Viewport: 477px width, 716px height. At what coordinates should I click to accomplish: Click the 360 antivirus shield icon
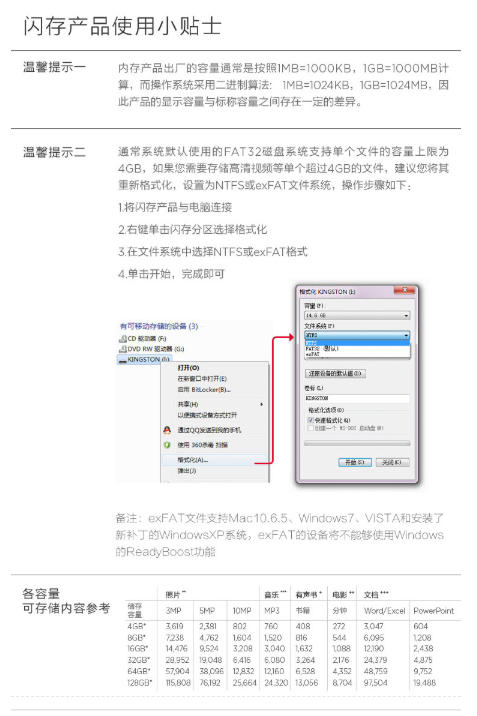pos(167,445)
